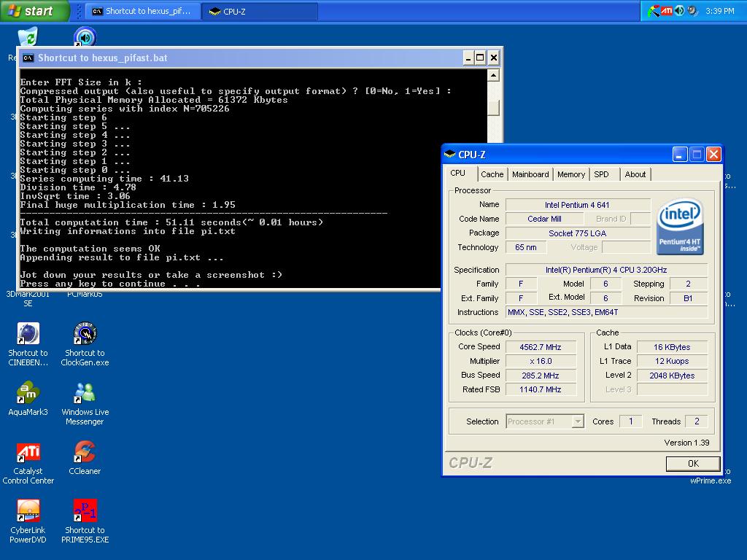Minimize the CPU-Z window
The image size is (747, 560).
point(680,155)
